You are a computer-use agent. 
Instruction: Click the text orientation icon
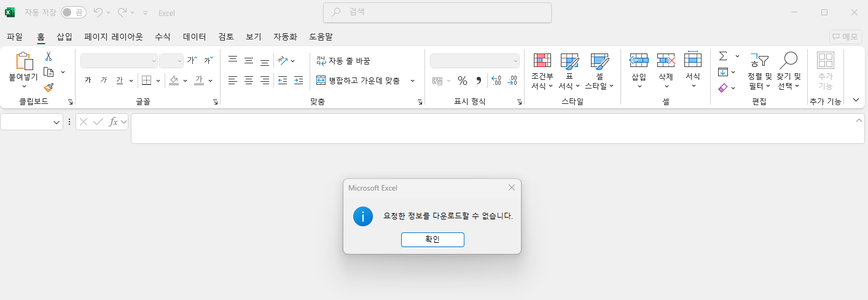[283, 60]
